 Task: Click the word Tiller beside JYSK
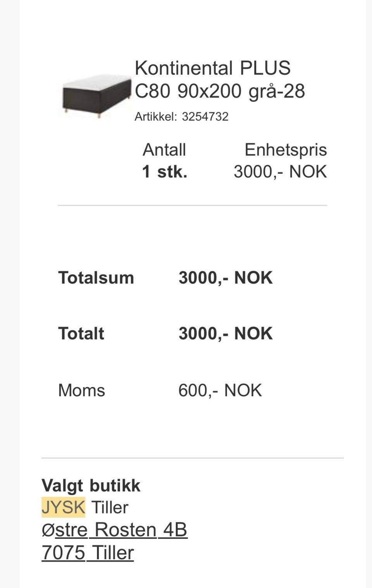[110, 507]
